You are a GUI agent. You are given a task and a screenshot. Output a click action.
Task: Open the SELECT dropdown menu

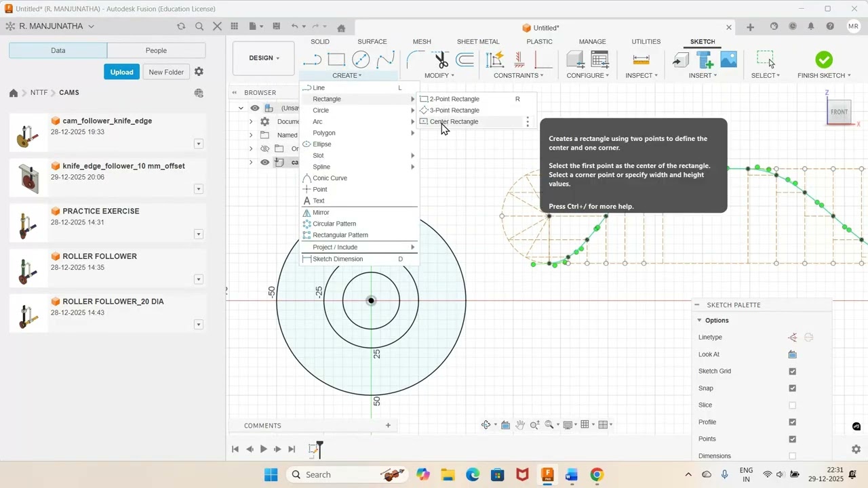click(x=766, y=75)
